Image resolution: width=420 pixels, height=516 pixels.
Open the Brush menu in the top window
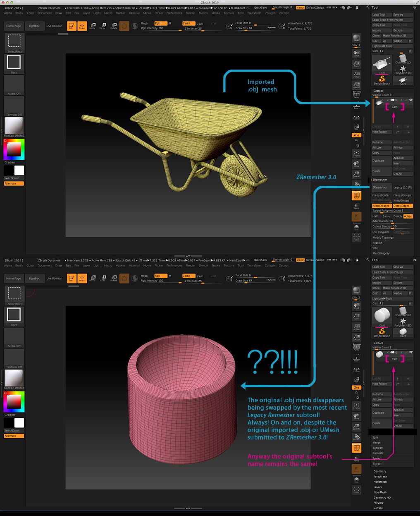19,13
